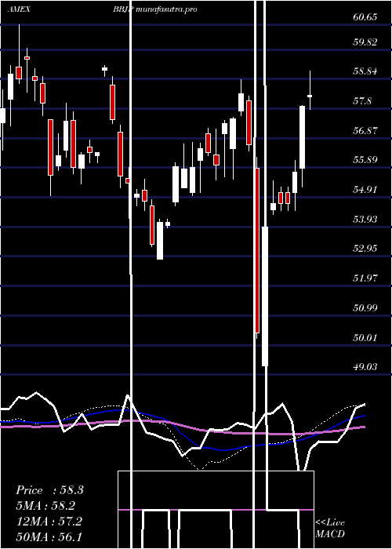Select the 53.93 price axis label
The image size is (392, 549).
pos(365,219)
